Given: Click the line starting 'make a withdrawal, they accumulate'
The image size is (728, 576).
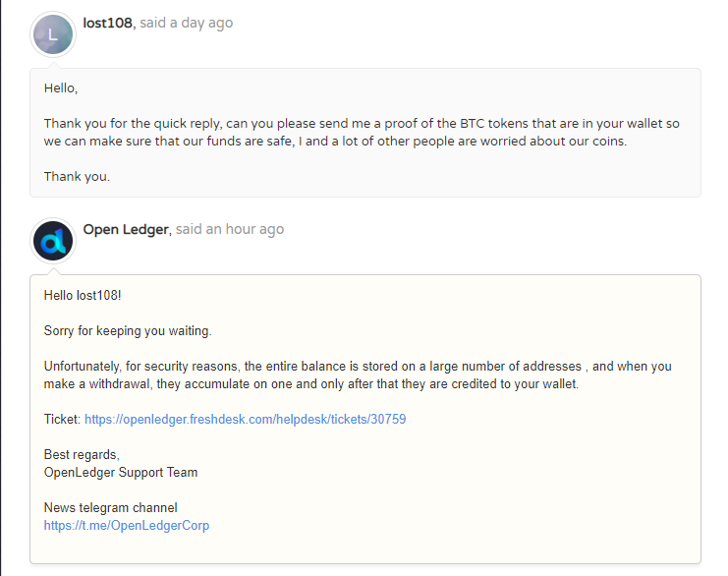Looking at the screenshot, I should click(x=311, y=383).
